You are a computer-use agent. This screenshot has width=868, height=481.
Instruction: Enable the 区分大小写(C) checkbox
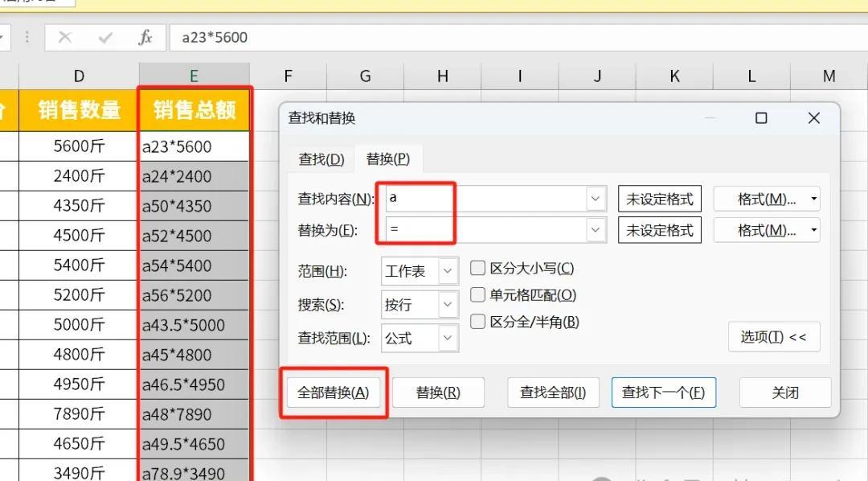[x=477, y=268]
